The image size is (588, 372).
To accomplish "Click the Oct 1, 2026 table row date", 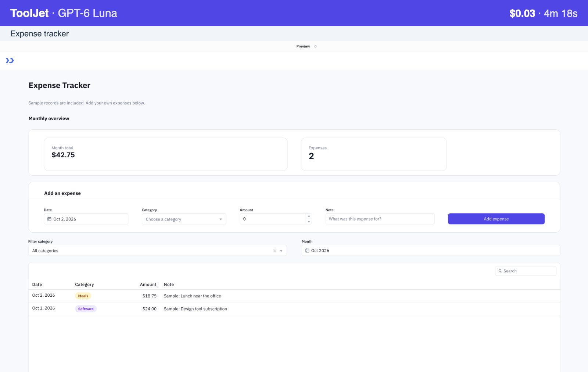I will 43,308.
